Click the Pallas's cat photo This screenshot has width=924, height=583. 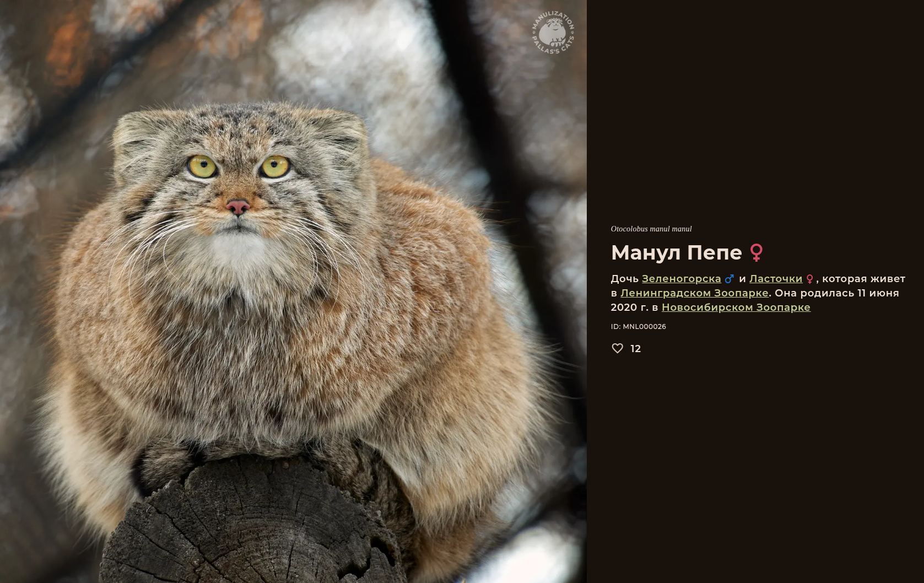pos(293,291)
